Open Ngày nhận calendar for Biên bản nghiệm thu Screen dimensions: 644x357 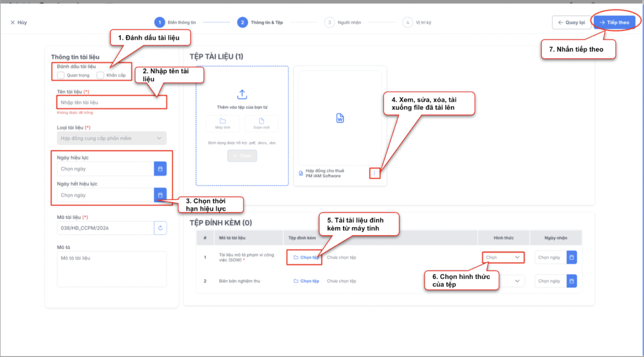[x=572, y=281]
